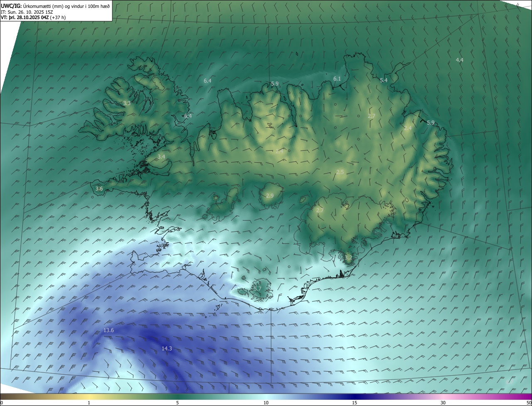This screenshot has width=532, height=406.
Task: Click the 5.4 value label
Action: [384, 81]
